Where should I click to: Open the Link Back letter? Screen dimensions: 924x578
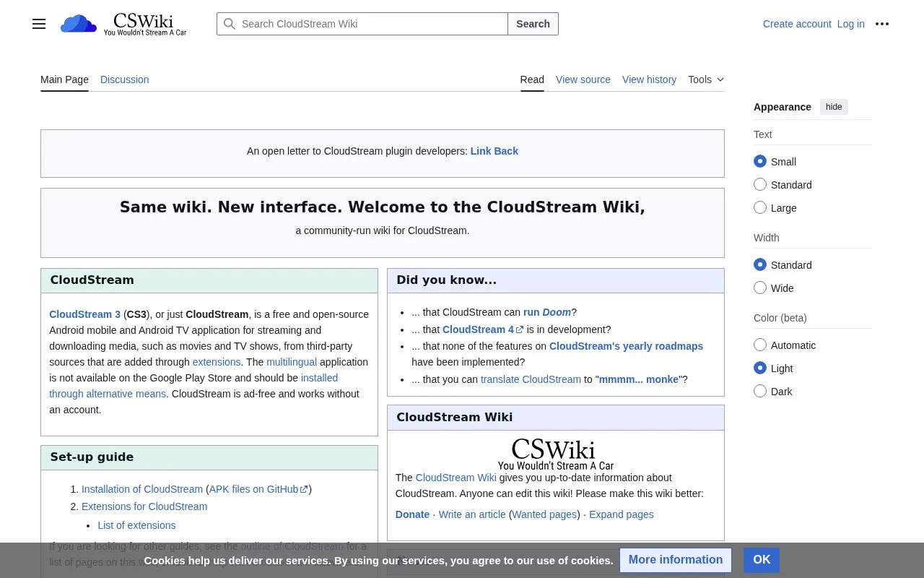click(x=494, y=151)
